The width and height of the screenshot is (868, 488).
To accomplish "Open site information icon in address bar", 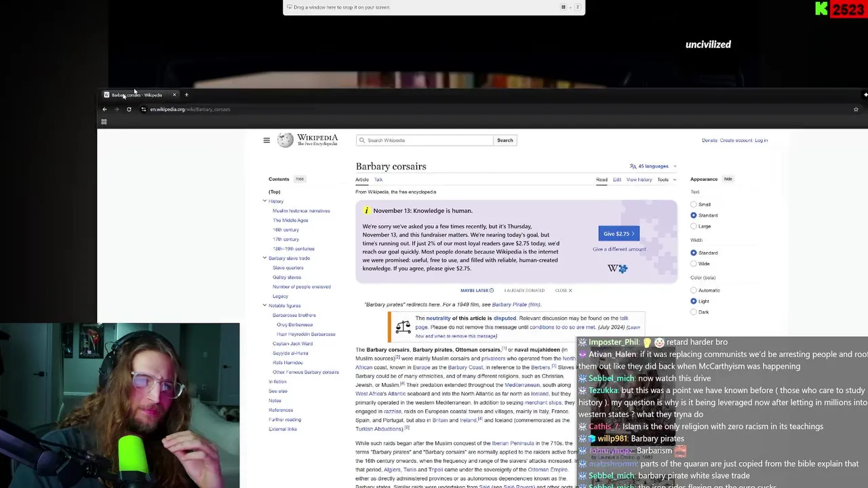I will point(143,109).
